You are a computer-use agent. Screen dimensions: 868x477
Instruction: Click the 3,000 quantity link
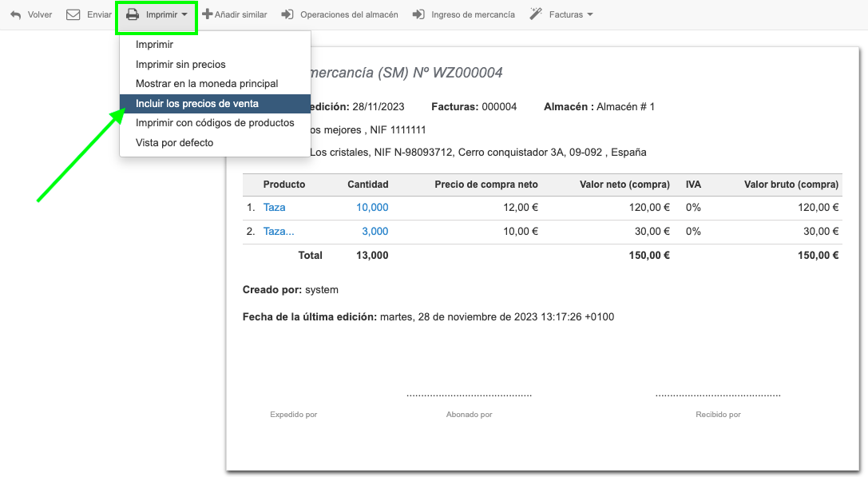tap(375, 232)
